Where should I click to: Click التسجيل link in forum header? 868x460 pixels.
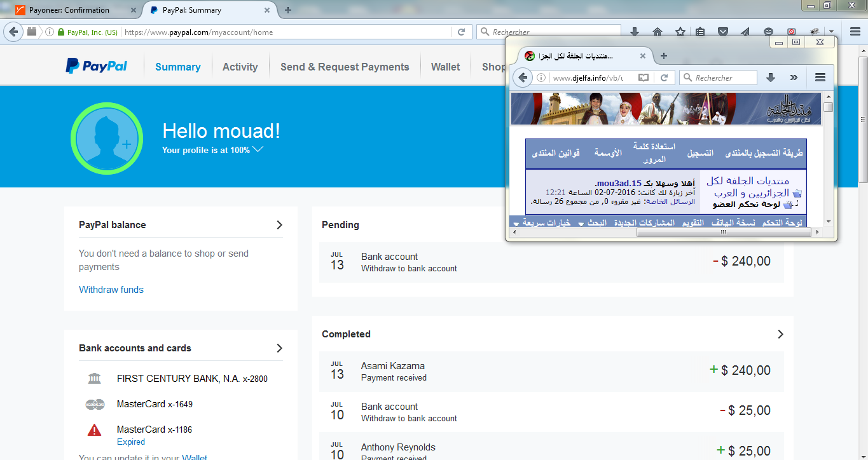point(701,153)
